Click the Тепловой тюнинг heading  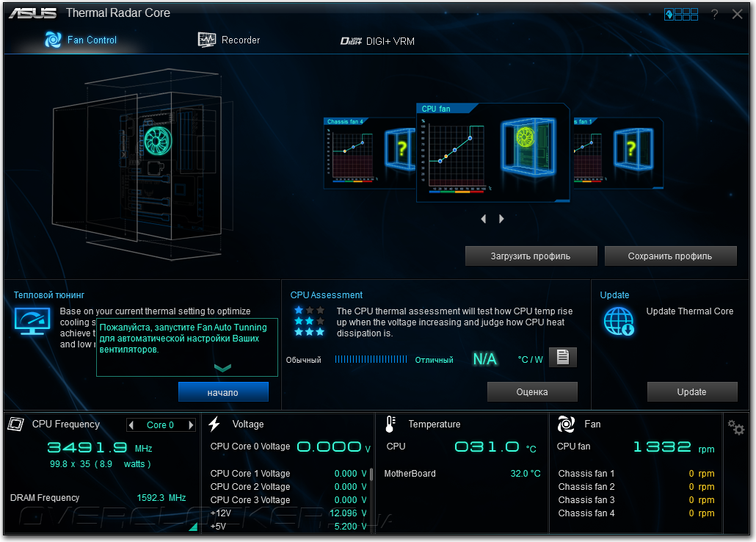48,295
